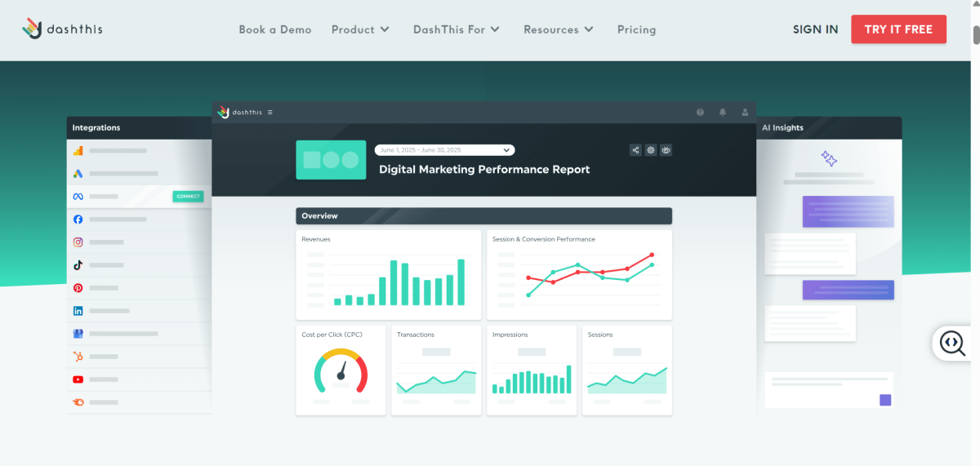Open the user profile icon

[x=745, y=113]
